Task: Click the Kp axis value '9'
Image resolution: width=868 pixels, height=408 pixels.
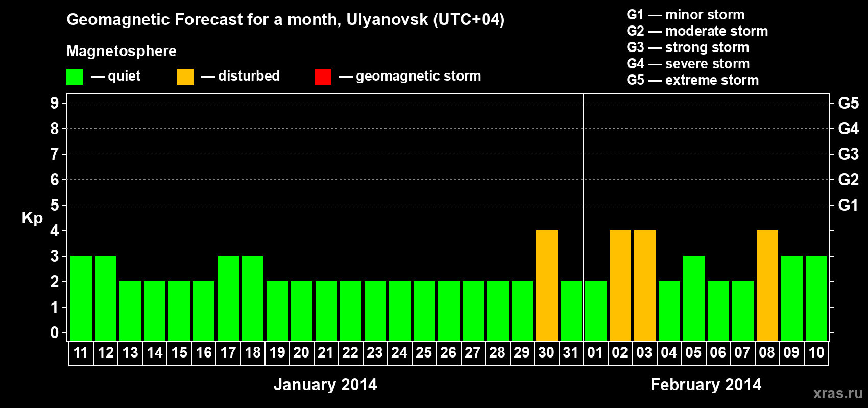Action: (55, 103)
